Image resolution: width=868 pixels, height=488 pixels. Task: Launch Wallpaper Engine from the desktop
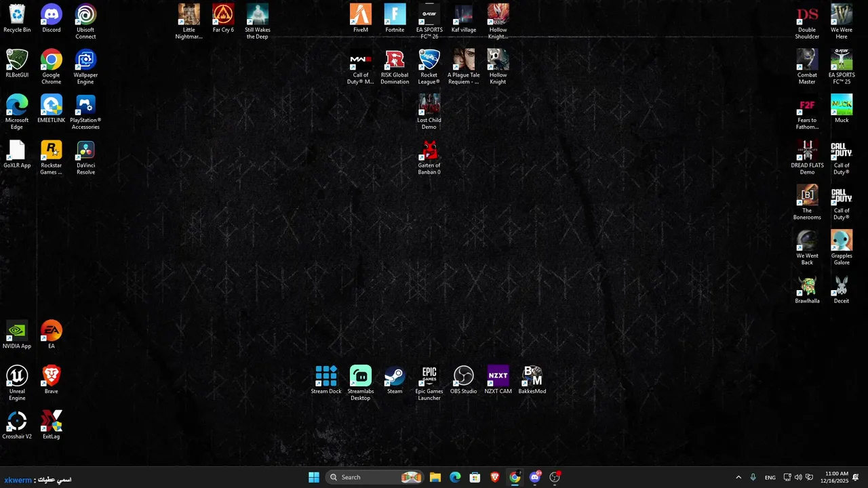coord(85,67)
